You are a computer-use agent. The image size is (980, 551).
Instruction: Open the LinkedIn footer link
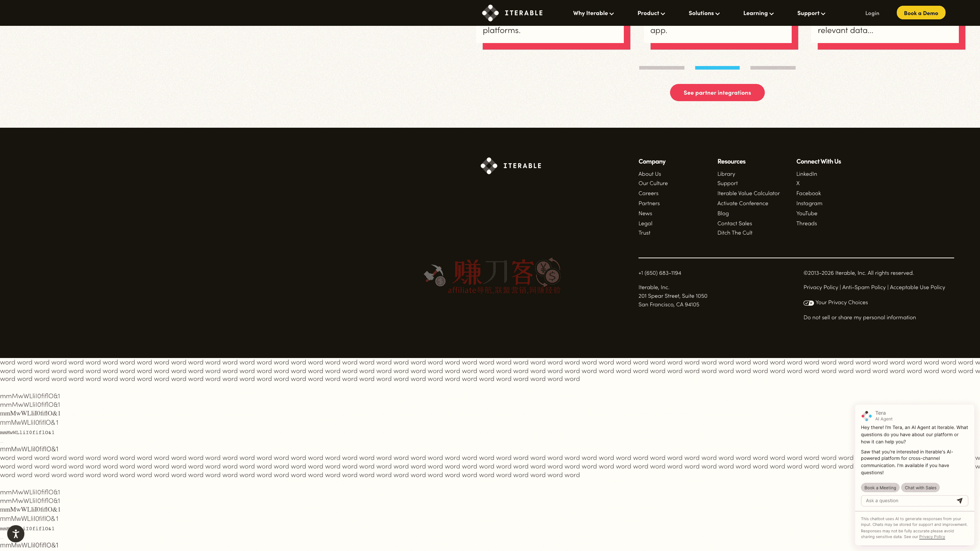tap(806, 174)
